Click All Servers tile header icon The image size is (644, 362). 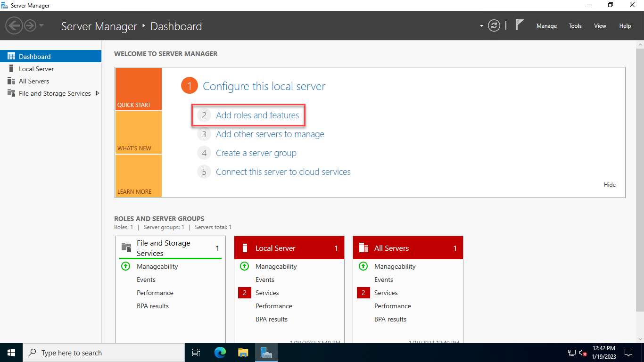click(363, 248)
